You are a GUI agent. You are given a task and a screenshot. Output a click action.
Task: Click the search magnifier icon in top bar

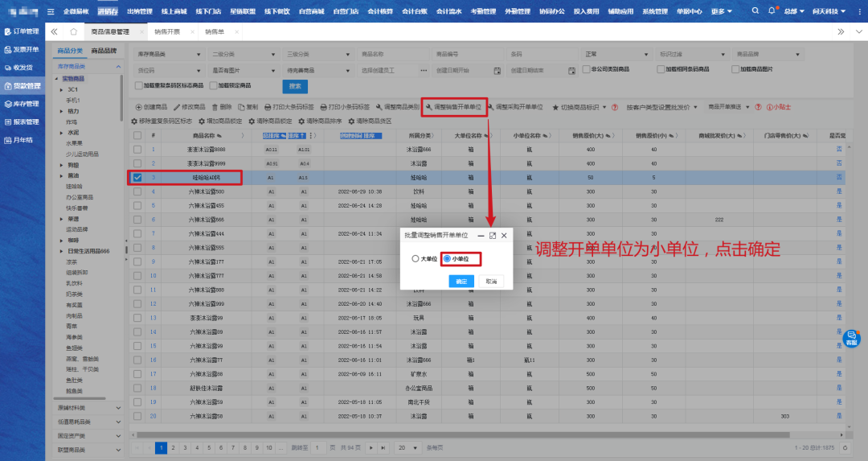click(756, 11)
